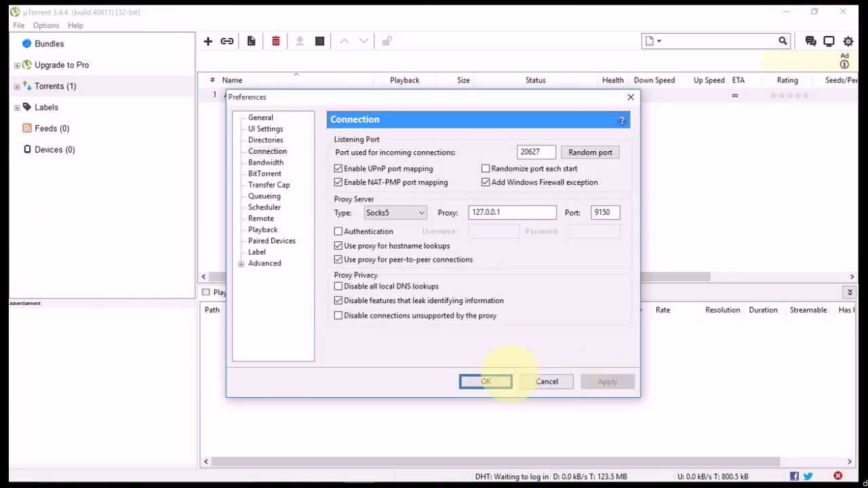Screen dimensions: 868x488
Task: Click the Down Speed column header
Action: (x=654, y=80)
